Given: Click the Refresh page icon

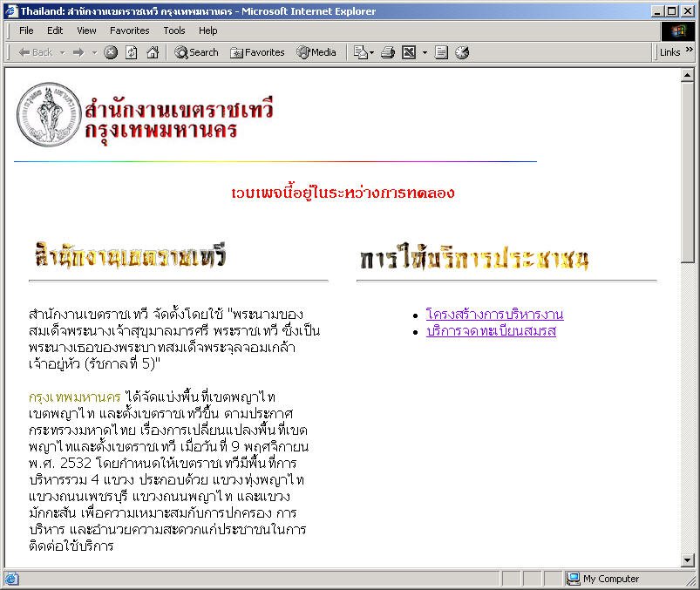Looking at the screenshot, I should (131, 52).
